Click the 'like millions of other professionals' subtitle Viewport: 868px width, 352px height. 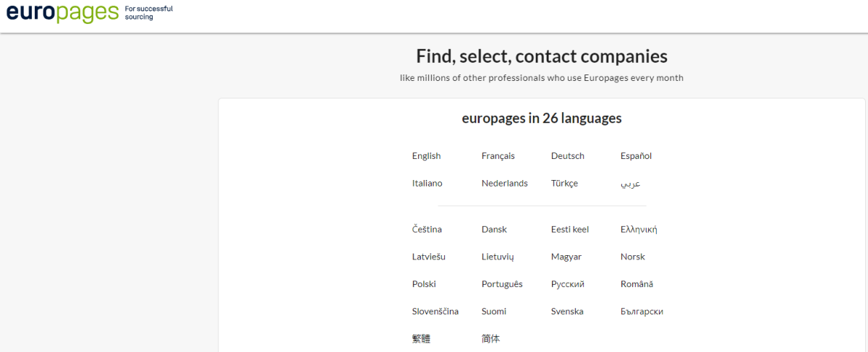click(542, 78)
